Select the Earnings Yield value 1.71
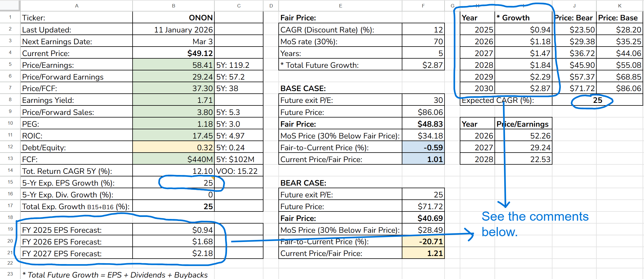The image size is (644, 279). point(173,100)
